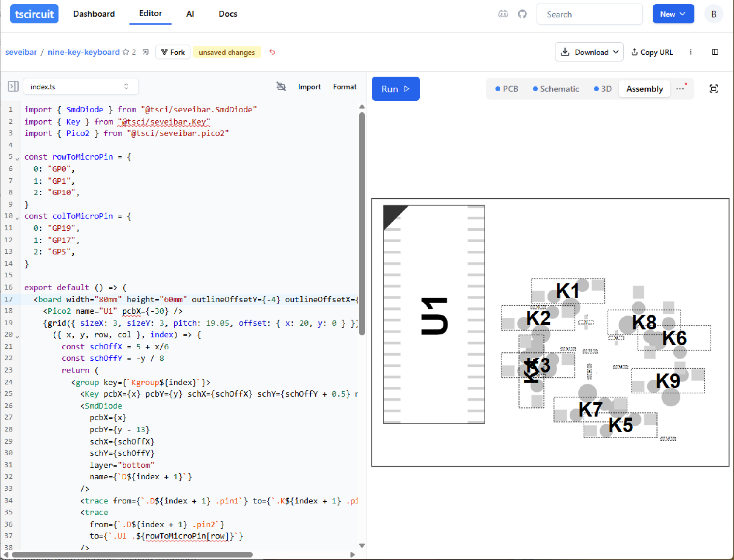Open the New dropdown button

[673, 14]
